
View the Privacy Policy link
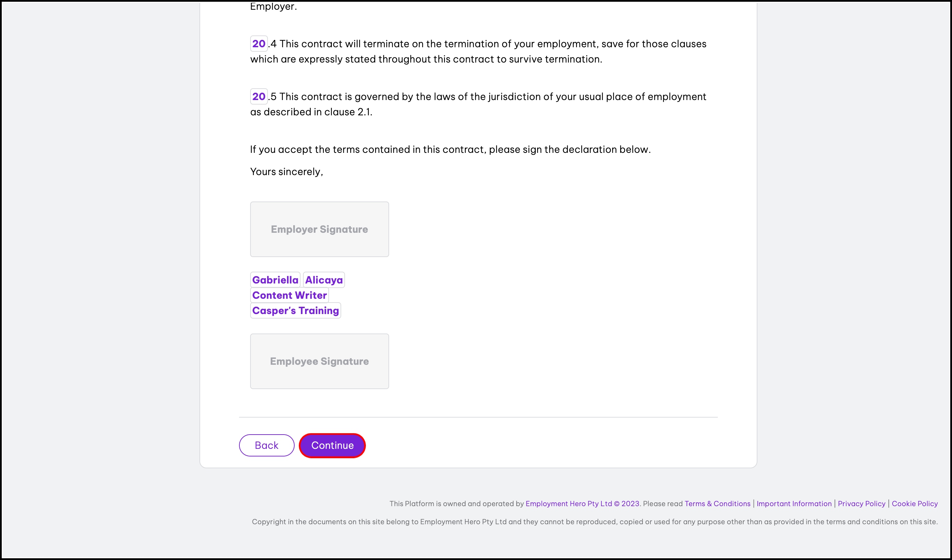point(861,503)
